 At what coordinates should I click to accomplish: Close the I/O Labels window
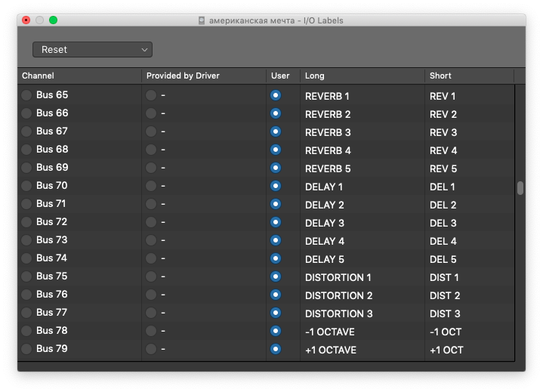pos(26,20)
